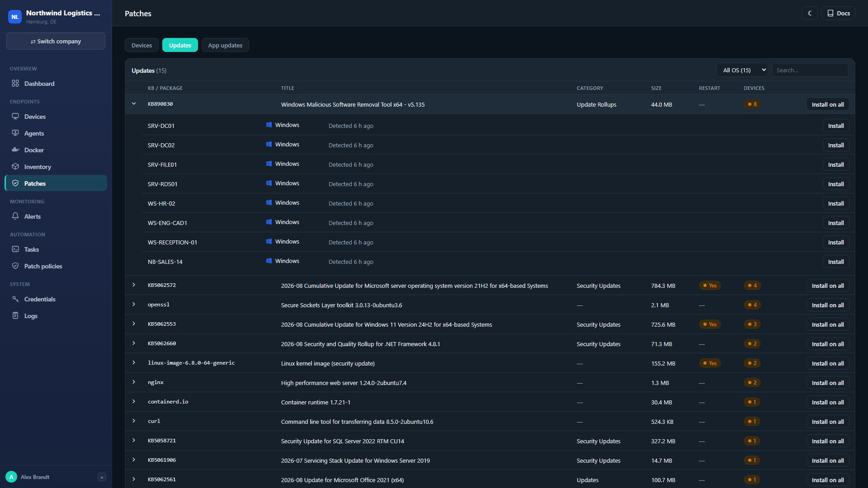Install curl on all devices

click(828, 422)
